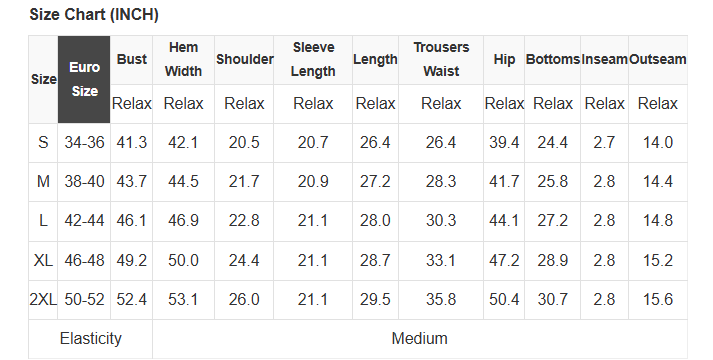Select the Shoulder column header
The height and width of the screenshot is (360, 713).
click(244, 60)
